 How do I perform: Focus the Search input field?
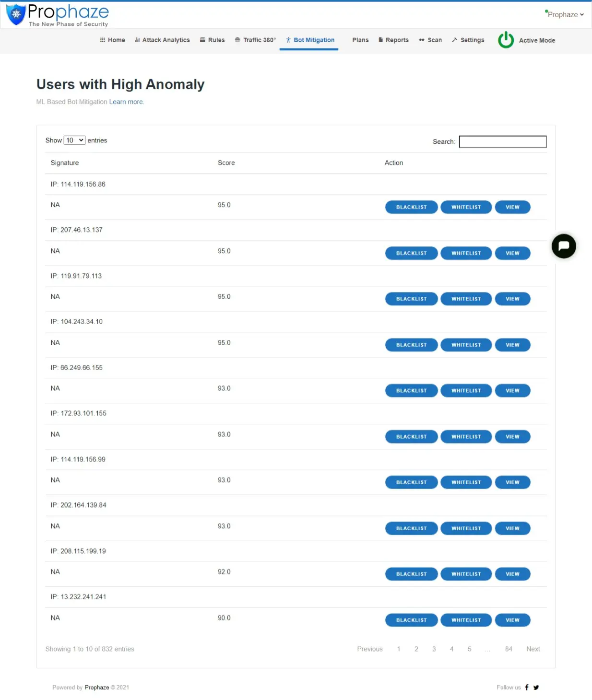[x=502, y=142]
